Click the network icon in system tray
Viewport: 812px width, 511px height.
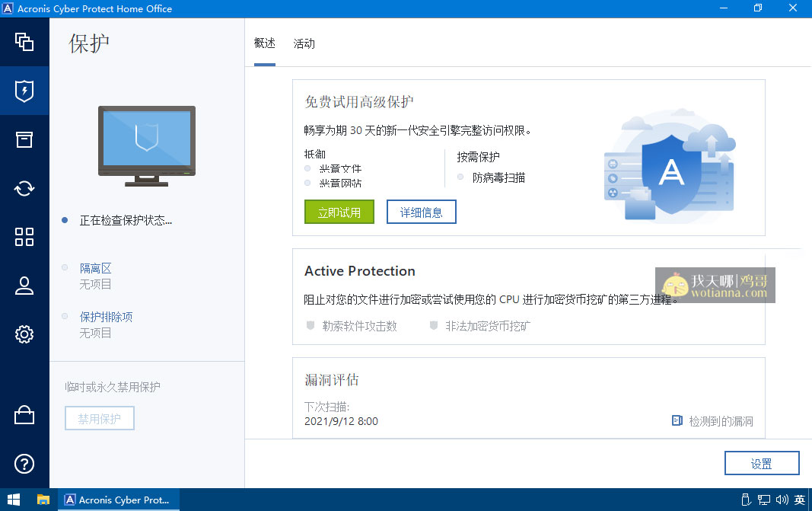[x=764, y=500]
